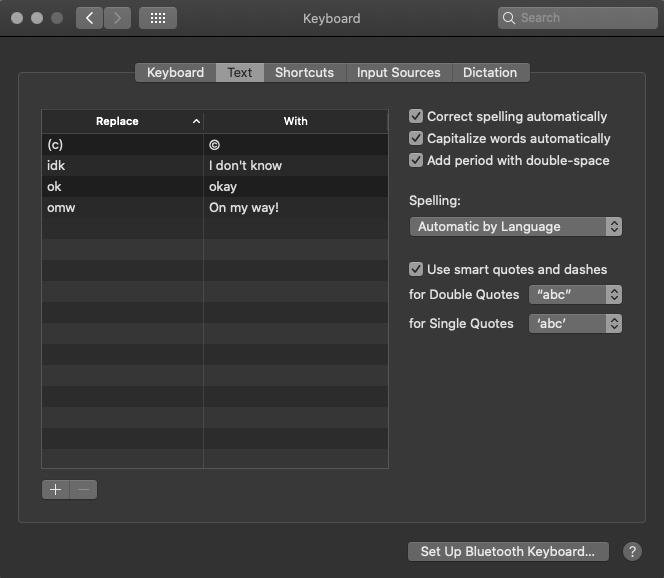The image size is (664, 578).
Task: Click the Replace column header label
Action: (117, 121)
